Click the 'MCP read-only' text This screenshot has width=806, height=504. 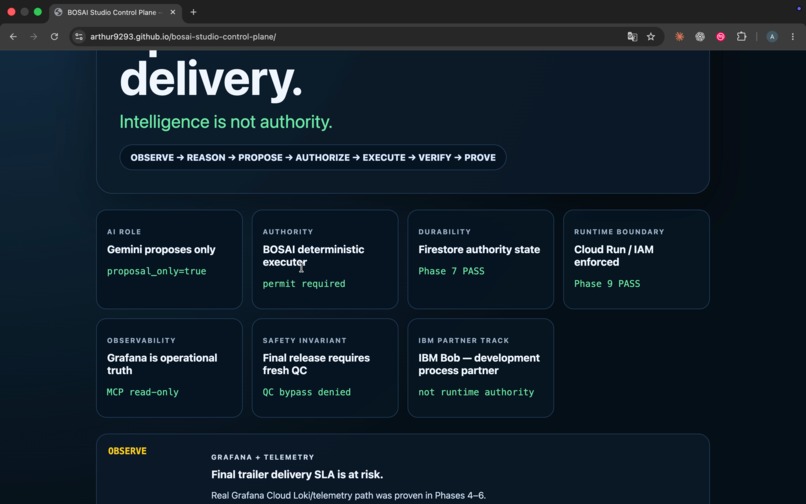[x=143, y=392]
